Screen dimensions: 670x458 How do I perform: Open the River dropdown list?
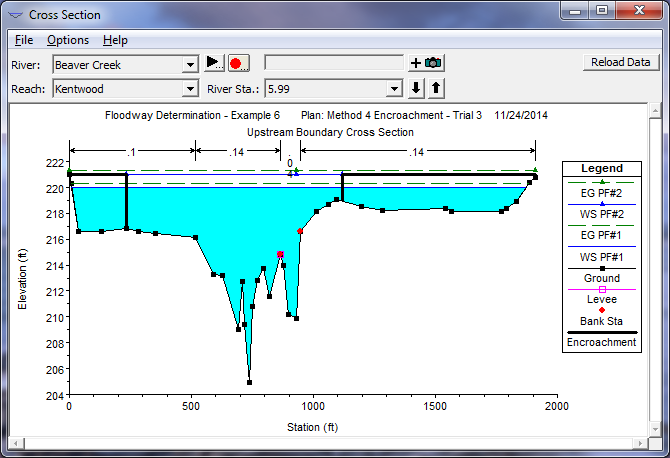pos(190,64)
